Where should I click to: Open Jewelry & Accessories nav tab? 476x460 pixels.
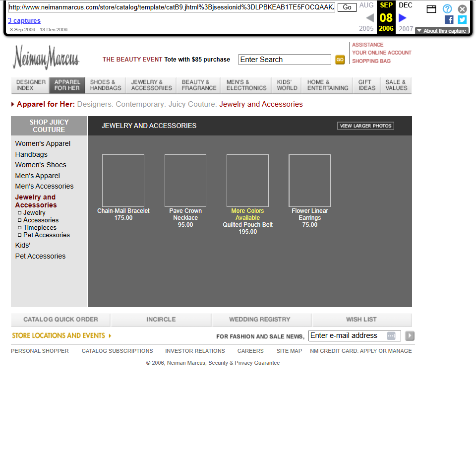(x=151, y=85)
